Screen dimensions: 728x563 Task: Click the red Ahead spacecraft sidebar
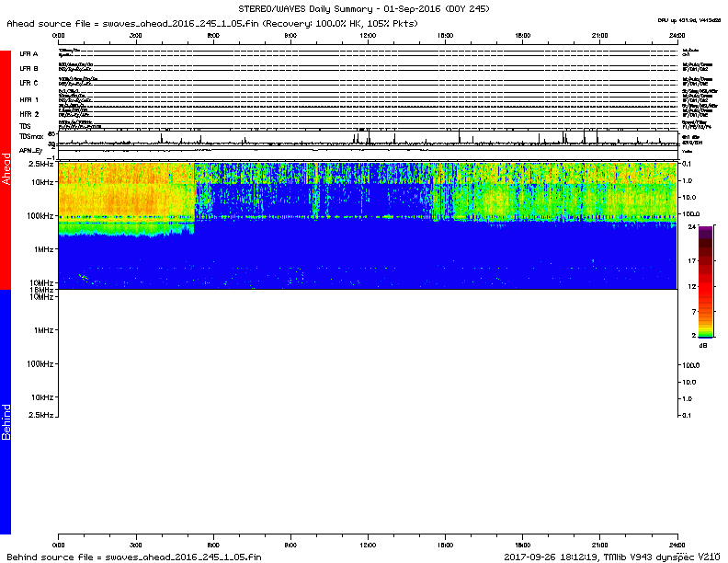click(x=6, y=170)
